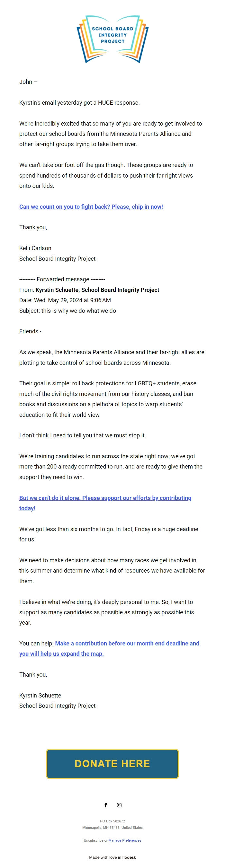Select the email date "Wed, May 29, 2024"

point(60,300)
